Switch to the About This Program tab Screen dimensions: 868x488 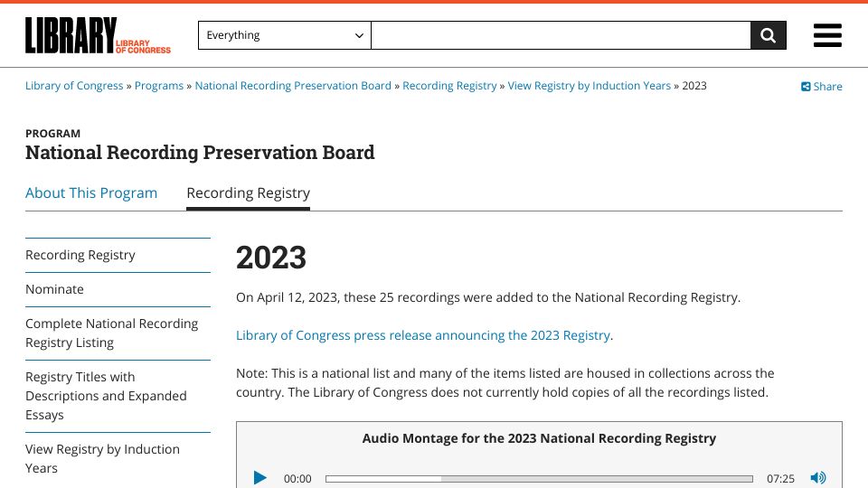(x=91, y=193)
